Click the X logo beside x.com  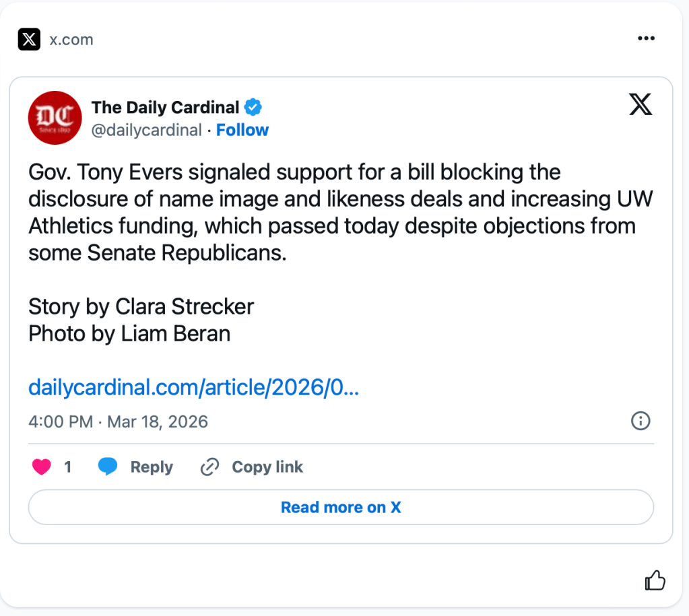coord(29,40)
